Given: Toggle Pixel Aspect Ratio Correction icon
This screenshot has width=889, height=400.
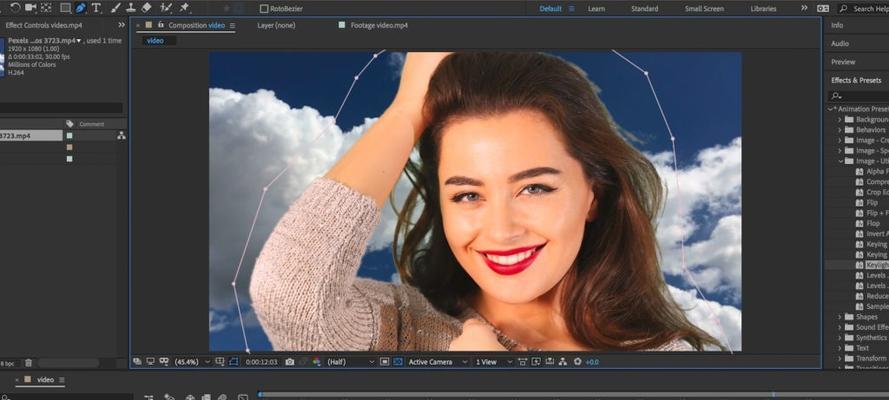Looking at the screenshot, I should (522, 361).
